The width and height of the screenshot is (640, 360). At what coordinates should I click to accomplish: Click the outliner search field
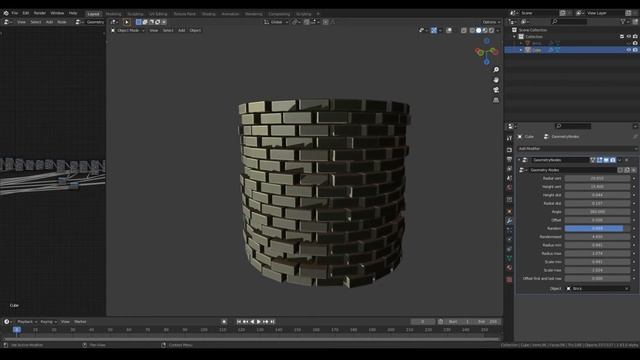(x=569, y=22)
